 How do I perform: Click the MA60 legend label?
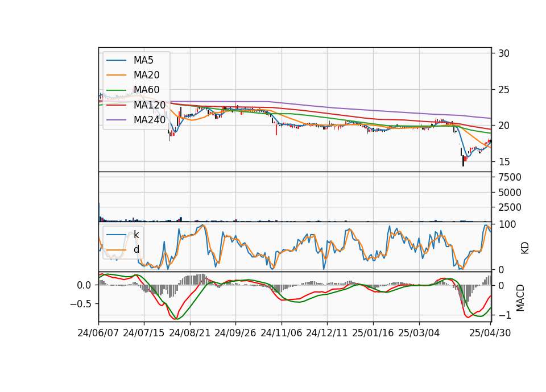146,90
